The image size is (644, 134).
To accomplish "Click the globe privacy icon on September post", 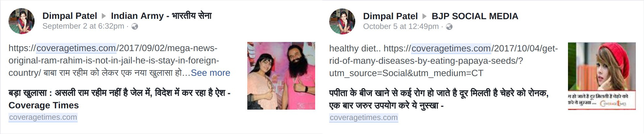I will 135,27.
